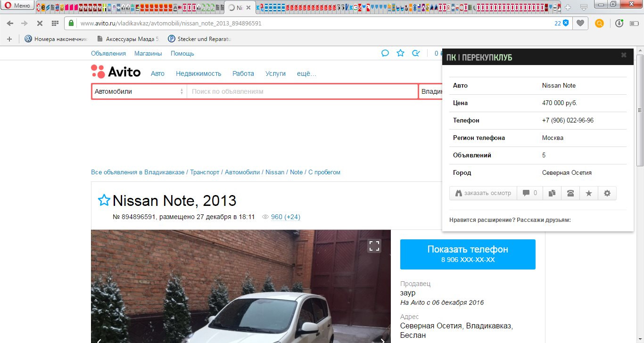Toggle favorite star next to Nissan Note title
The height and width of the screenshot is (343, 644).
point(104,200)
